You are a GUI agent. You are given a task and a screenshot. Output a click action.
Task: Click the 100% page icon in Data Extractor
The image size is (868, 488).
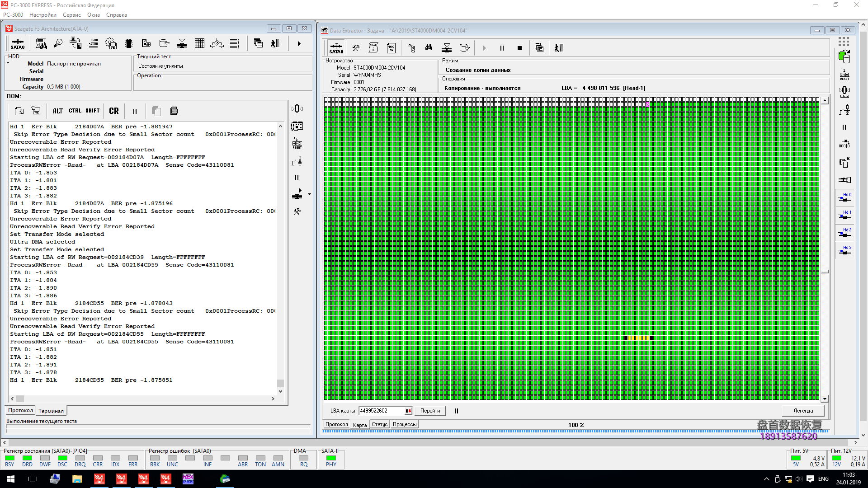(392, 48)
